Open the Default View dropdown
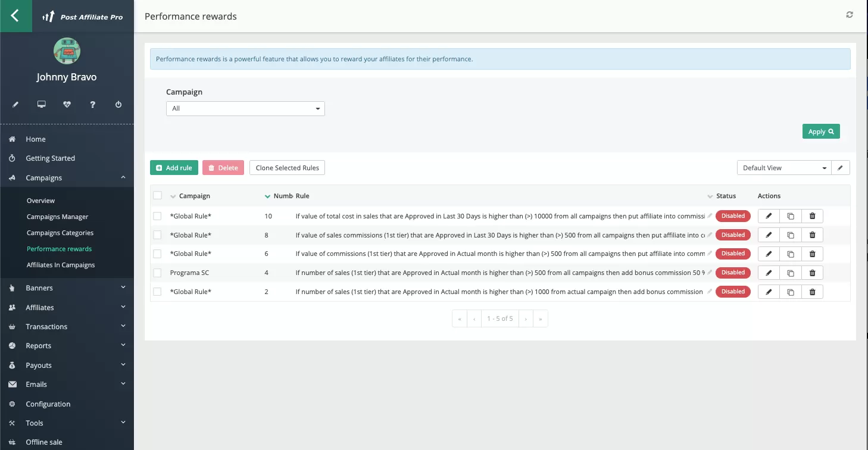The height and width of the screenshot is (450, 868). tap(783, 167)
